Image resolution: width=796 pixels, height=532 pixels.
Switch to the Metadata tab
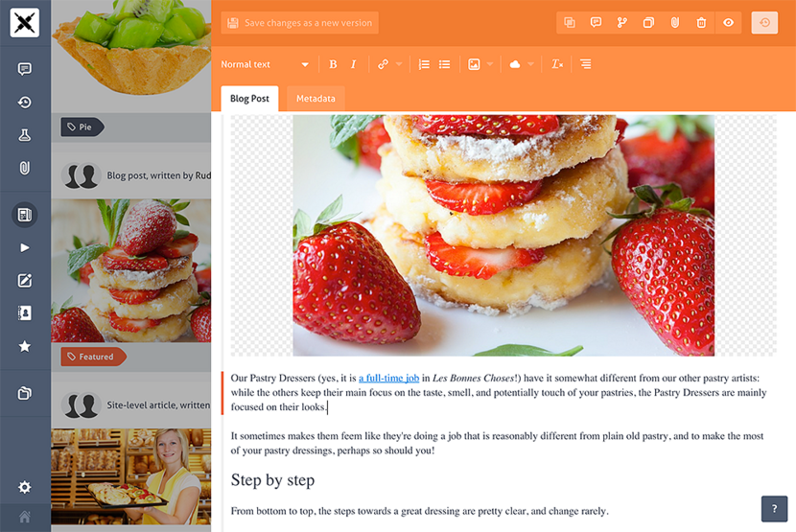tap(316, 99)
